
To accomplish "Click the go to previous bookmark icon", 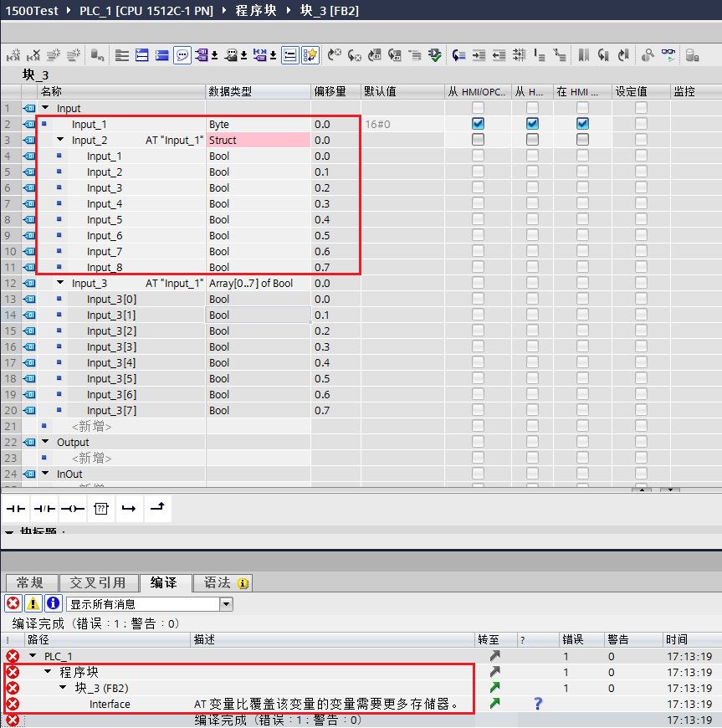I will pos(622,55).
